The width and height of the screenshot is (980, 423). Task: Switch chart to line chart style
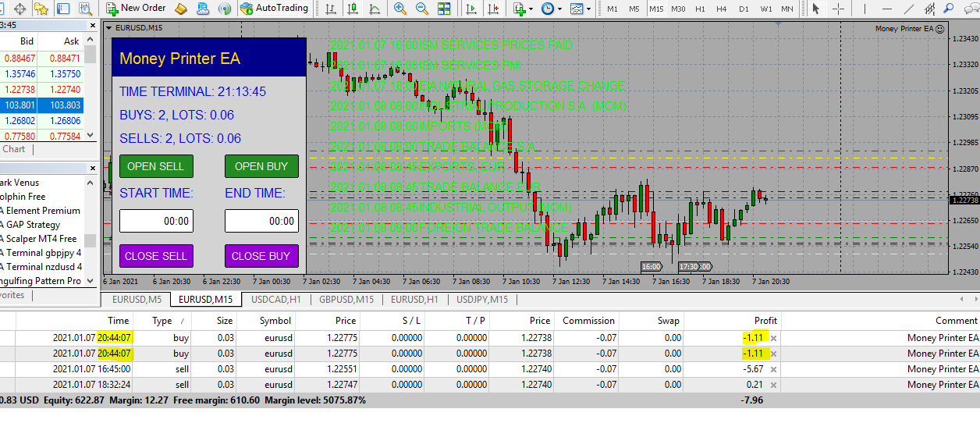(375, 9)
